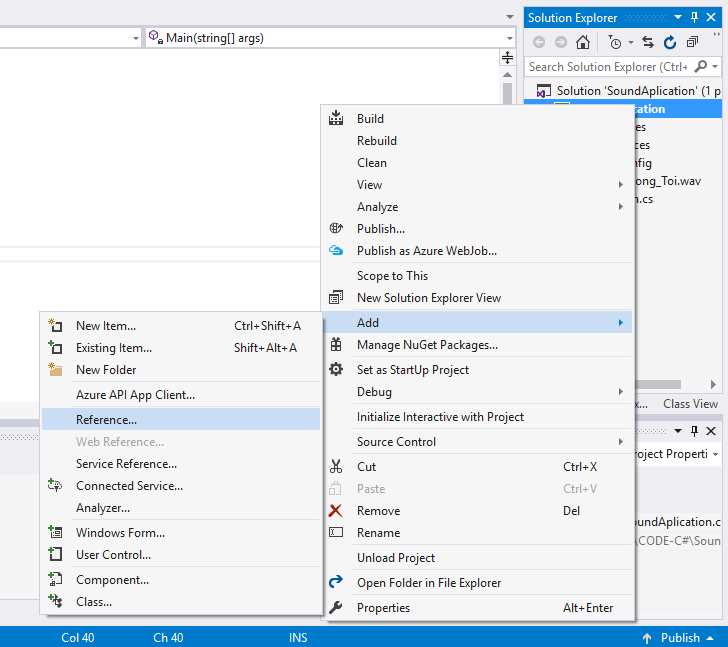Choose Manage NuGet Packages... in context menu
728x647 pixels.
[x=427, y=345]
